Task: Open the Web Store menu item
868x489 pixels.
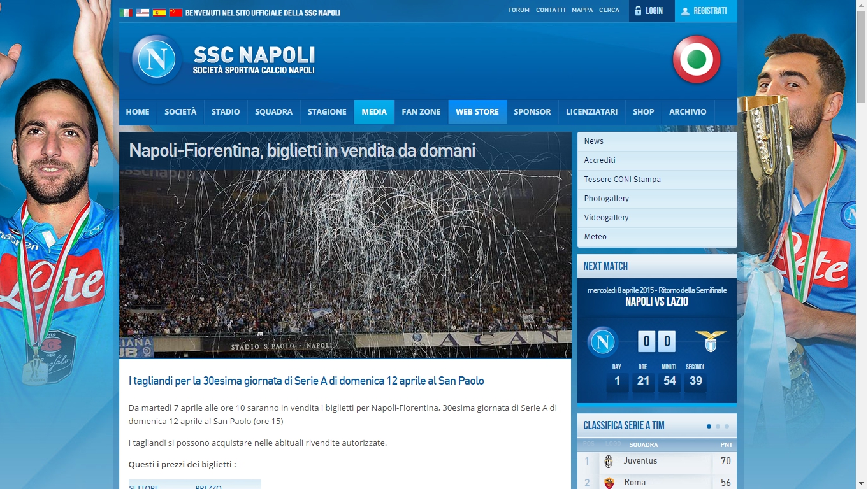Action: coord(477,112)
